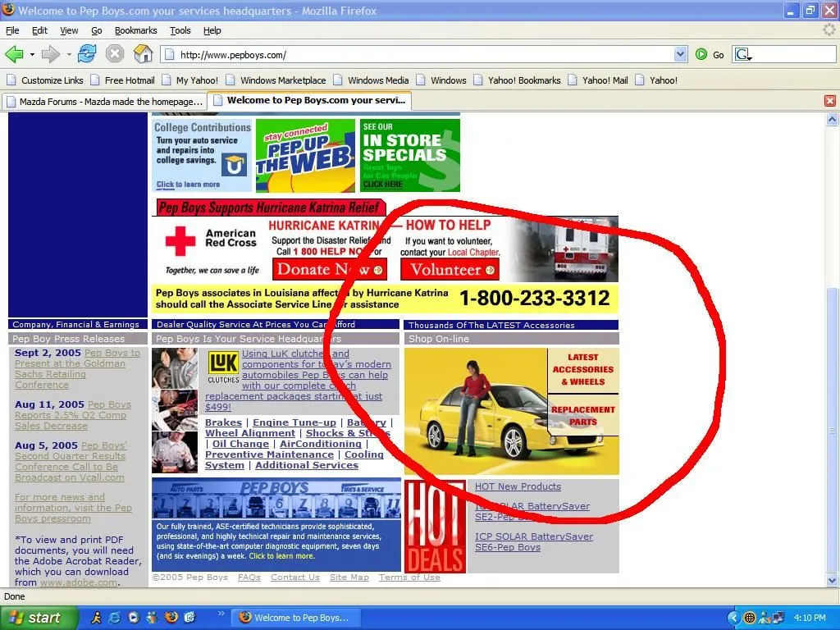Click the yellow car Shop On-line image
This screenshot has width=840, height=630.
click(476, 410)
